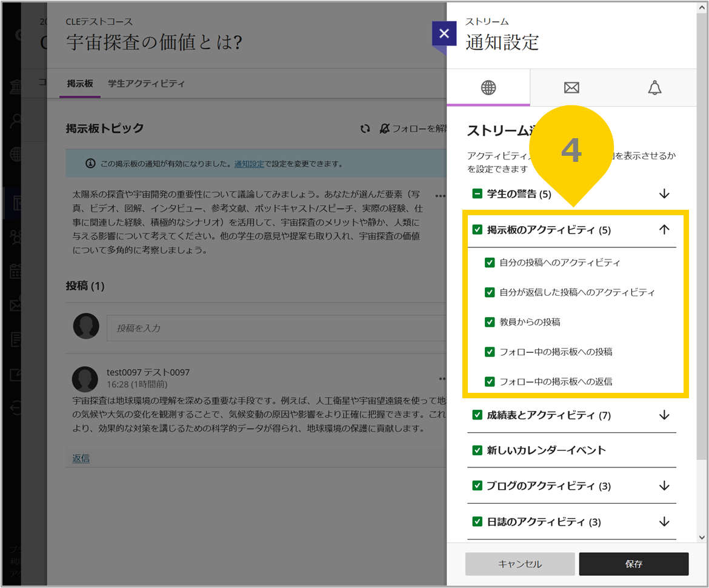Click the avatar next to the post input
This screenshot has width=709, height=588.
point(86,326)
